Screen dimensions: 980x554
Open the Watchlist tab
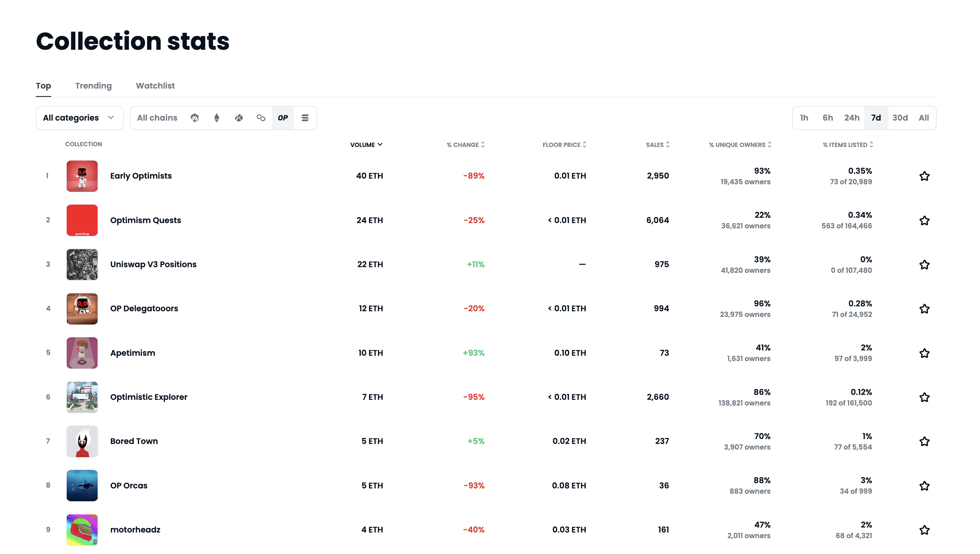pyautogui.click(x=155, y=86)
